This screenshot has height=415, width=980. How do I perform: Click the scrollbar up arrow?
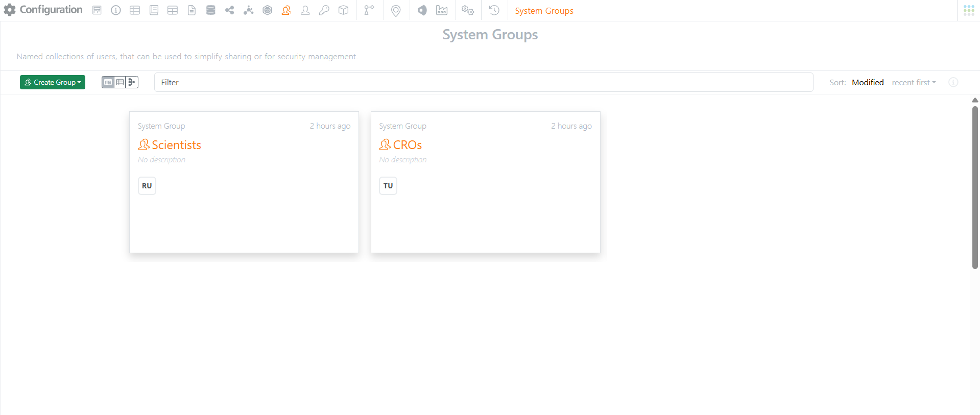pos(975,100)
